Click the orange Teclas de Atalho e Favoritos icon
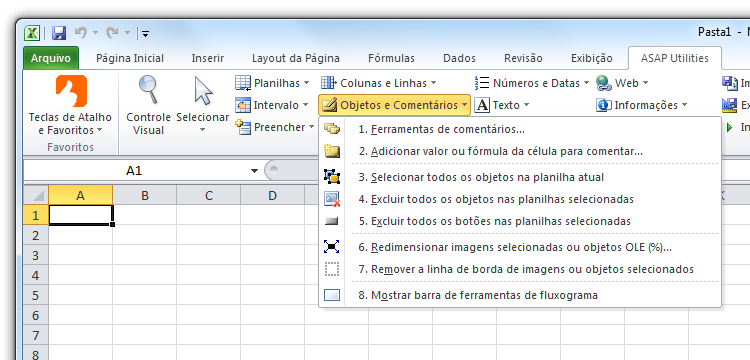Screen dimensions: 750x360 tap(71, 91)
